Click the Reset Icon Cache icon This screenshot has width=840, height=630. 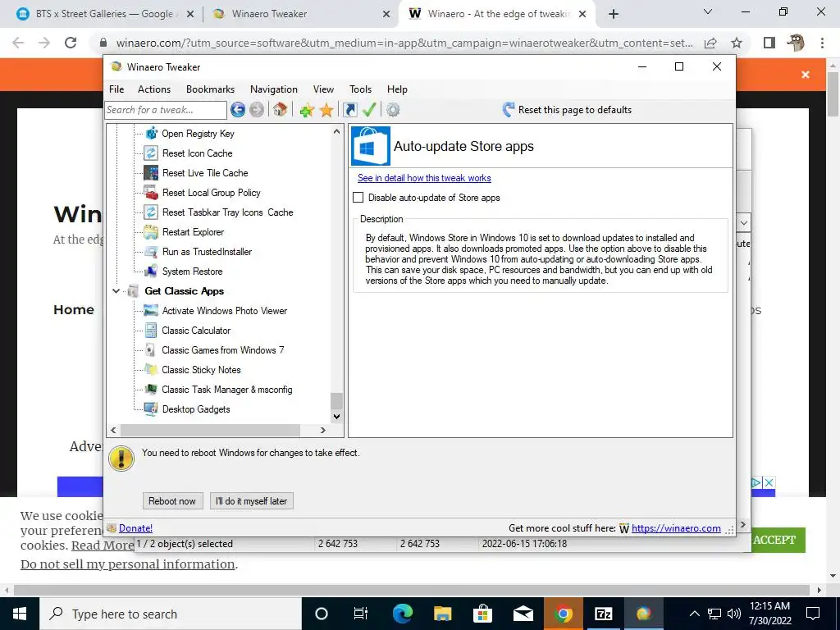[151, 153]
